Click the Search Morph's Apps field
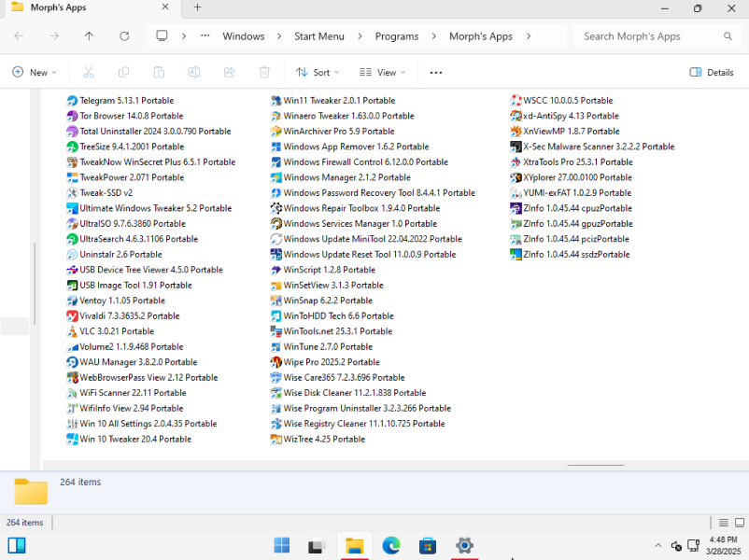This screenshot has height=560, width=749. tap(657, 36)
